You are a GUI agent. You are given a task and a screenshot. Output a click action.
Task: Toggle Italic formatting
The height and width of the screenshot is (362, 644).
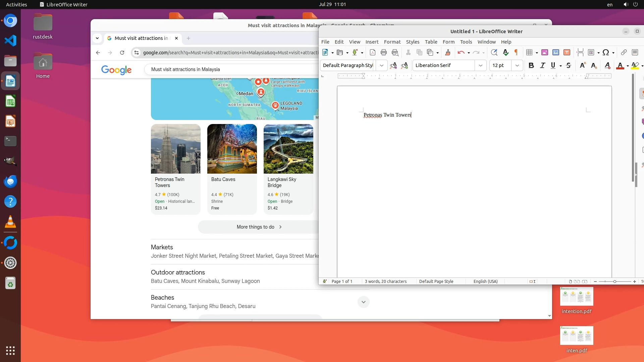[542, 65]
